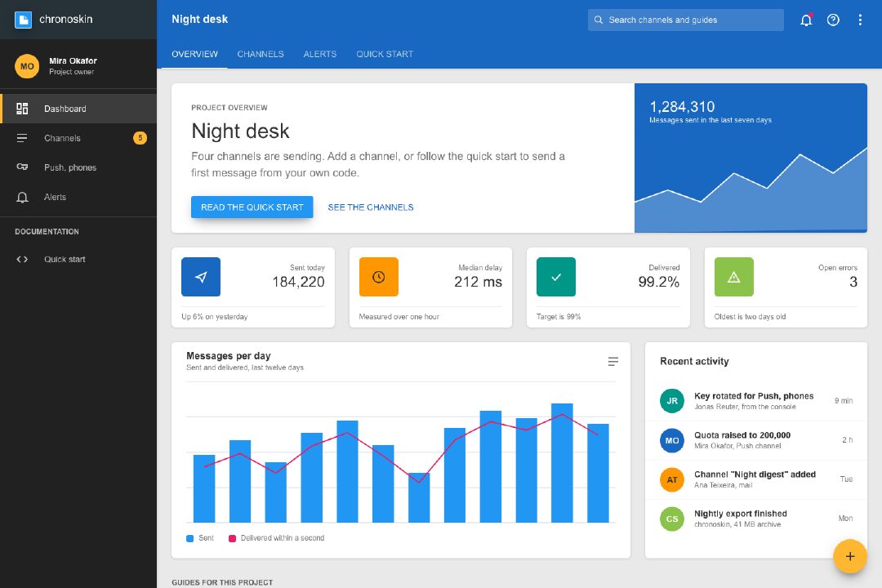Click the Median delay clock icon
The image size is (882, 588).
379,277
